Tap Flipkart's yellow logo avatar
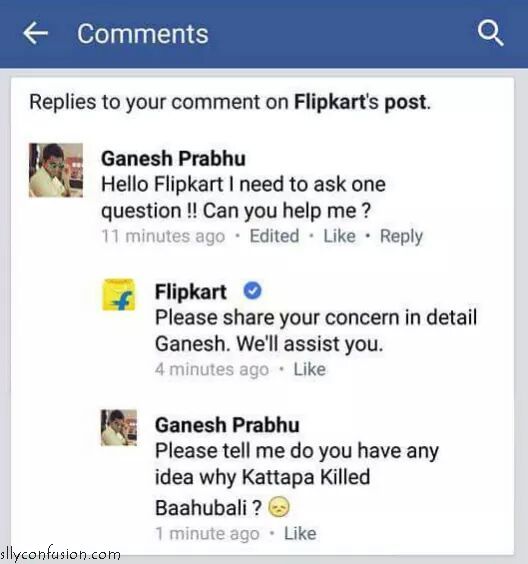Viewport: 528px width, 564px height. [119, 295]
